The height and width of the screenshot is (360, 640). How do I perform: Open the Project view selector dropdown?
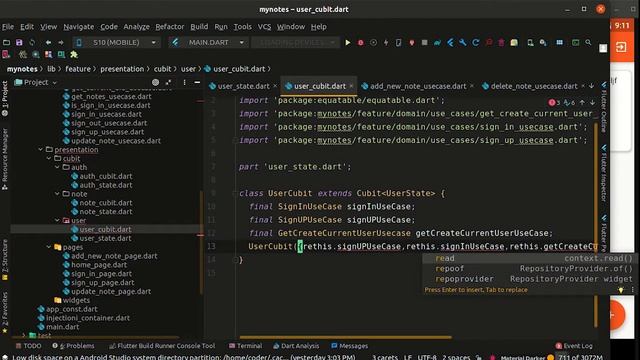point(36,82)
